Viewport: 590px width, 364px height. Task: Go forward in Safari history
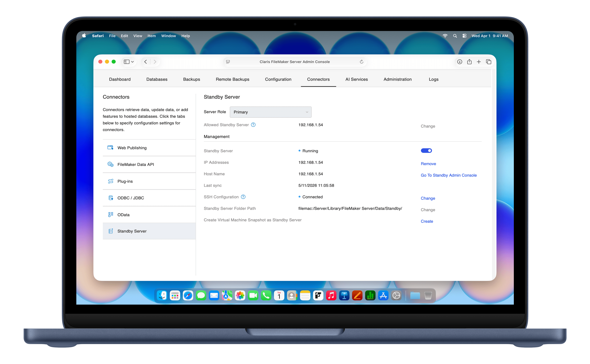tap(155, 62)
